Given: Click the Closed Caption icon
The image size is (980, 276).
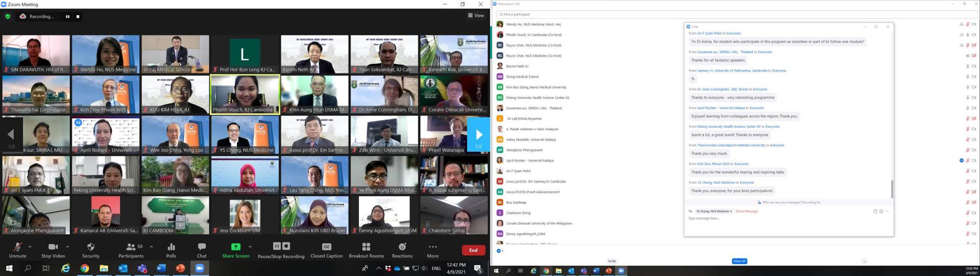Looking at the screenshot, I should [327, 247].
